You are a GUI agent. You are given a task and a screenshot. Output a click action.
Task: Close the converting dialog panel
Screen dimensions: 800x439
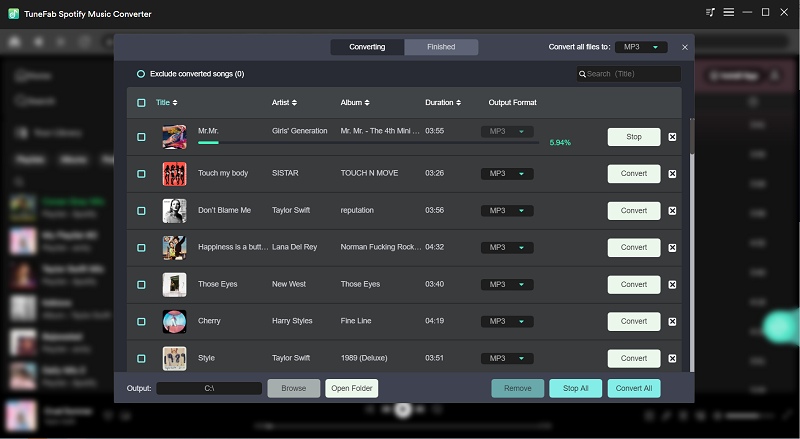click(685, 47)
